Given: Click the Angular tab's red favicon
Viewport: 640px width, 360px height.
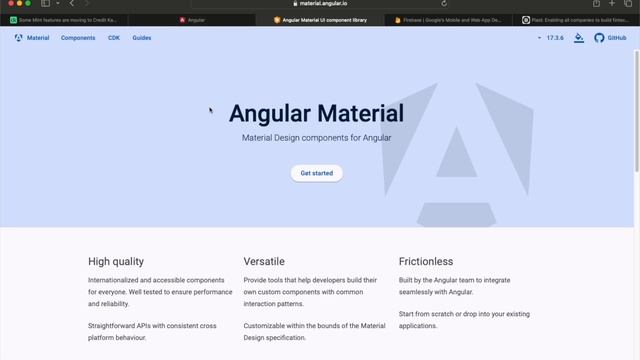Looking at the screenshot, I should pyautogui.click(x=182, y=20).
